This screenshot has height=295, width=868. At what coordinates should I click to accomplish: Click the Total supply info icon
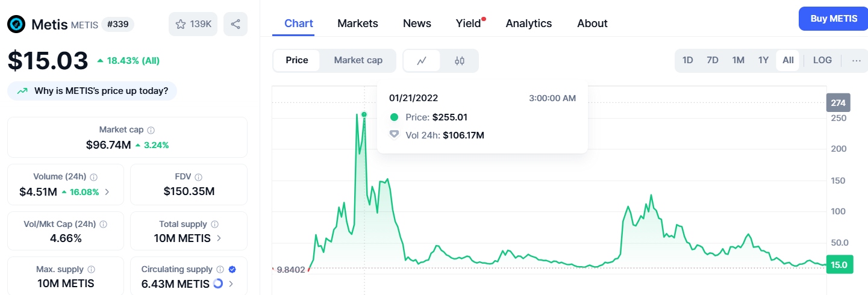click(x=214, y=224)
